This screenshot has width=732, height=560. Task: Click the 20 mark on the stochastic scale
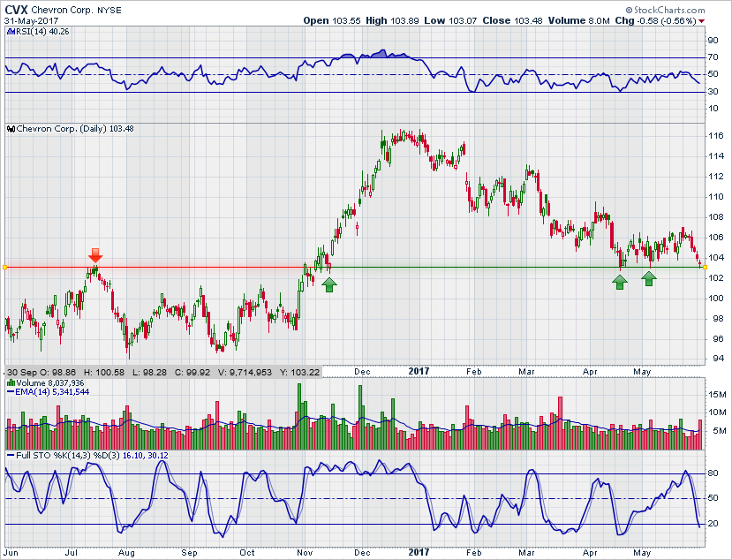point(713,524)
